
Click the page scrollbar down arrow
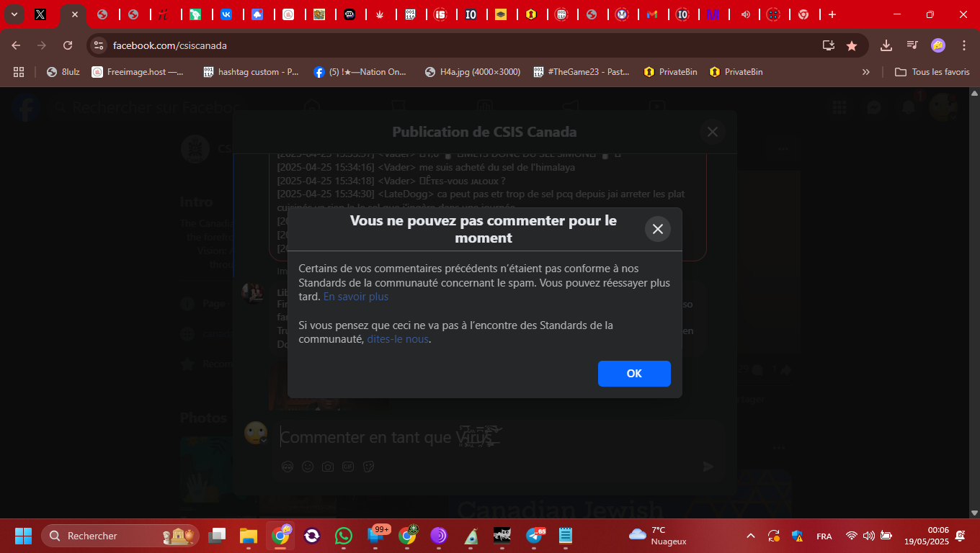975,513
